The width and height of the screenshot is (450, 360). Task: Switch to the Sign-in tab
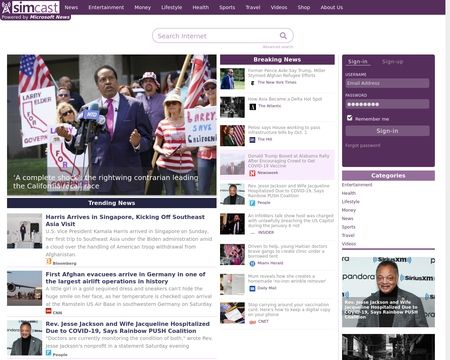coord(358,62)
